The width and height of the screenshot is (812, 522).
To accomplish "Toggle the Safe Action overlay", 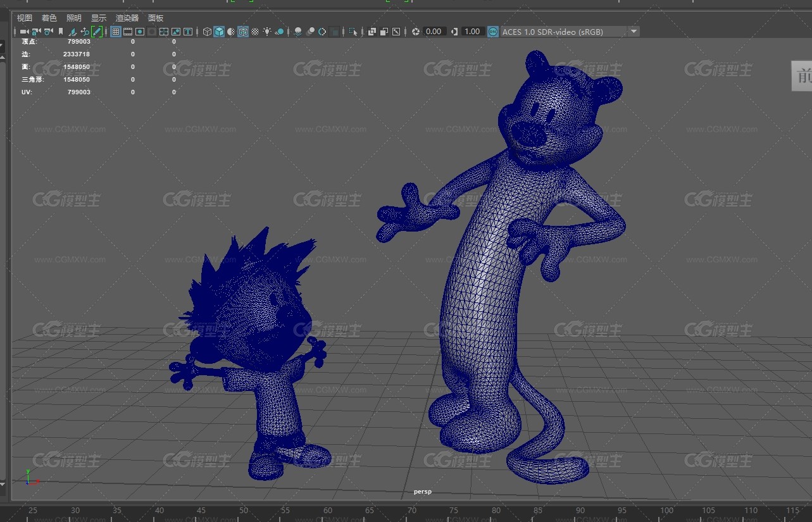I will tap(176, 32).
